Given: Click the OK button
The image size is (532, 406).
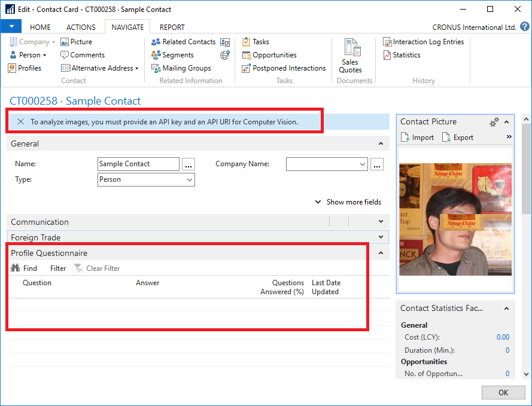Looking at the screenshot, I should 503,392.
